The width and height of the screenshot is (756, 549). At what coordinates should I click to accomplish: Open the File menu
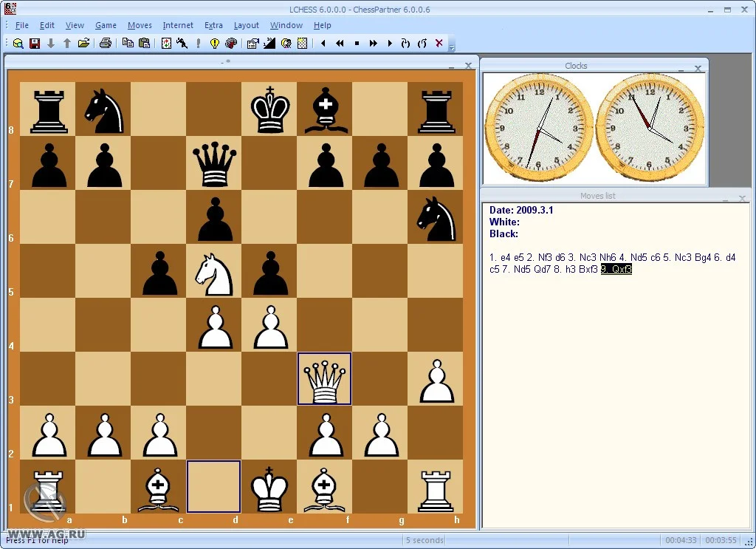click(x=21, y=25)
